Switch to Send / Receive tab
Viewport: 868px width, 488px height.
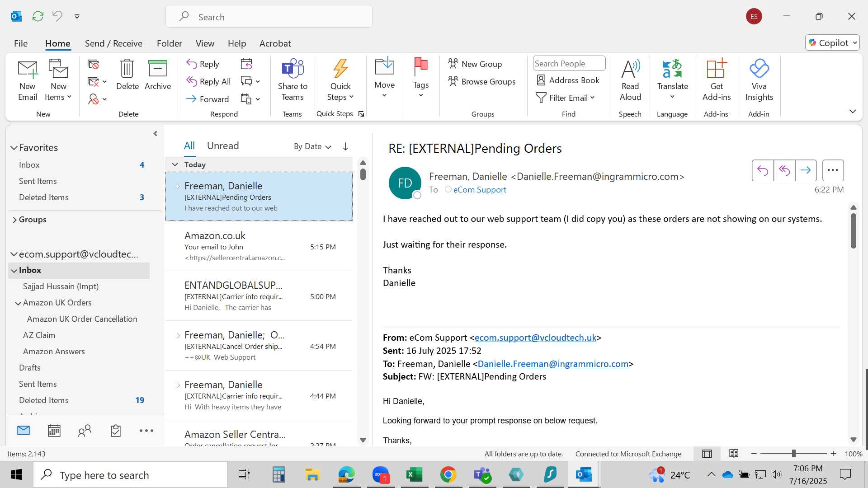pos(113,43)
